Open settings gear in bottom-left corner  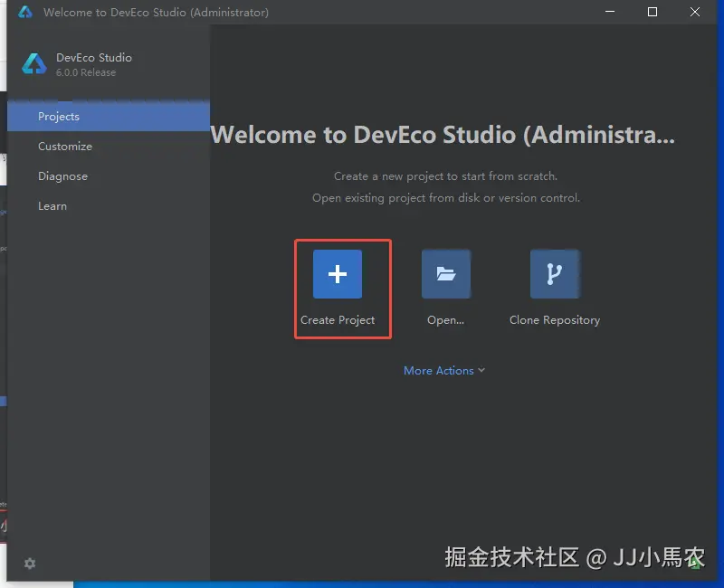(30, 564)
